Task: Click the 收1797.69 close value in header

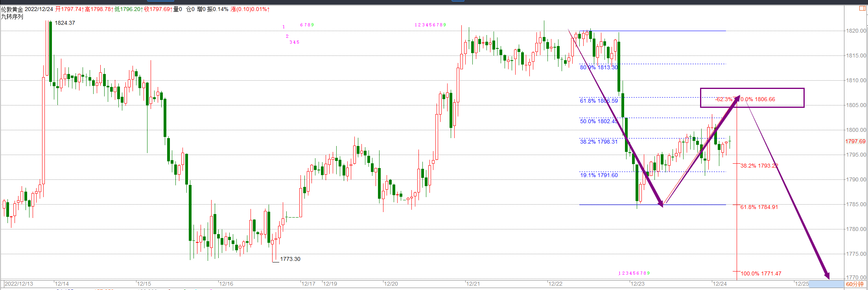Action: (158, 9)
